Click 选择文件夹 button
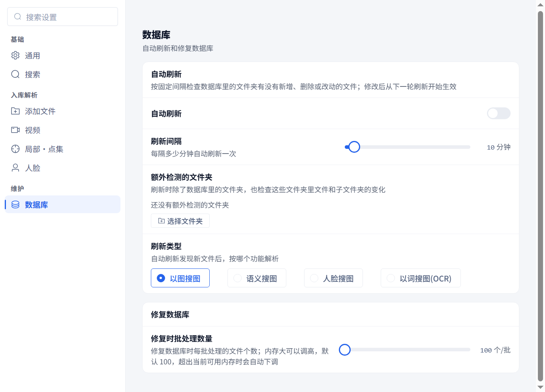This screenshot has height=392, width=545. [180, 221]
